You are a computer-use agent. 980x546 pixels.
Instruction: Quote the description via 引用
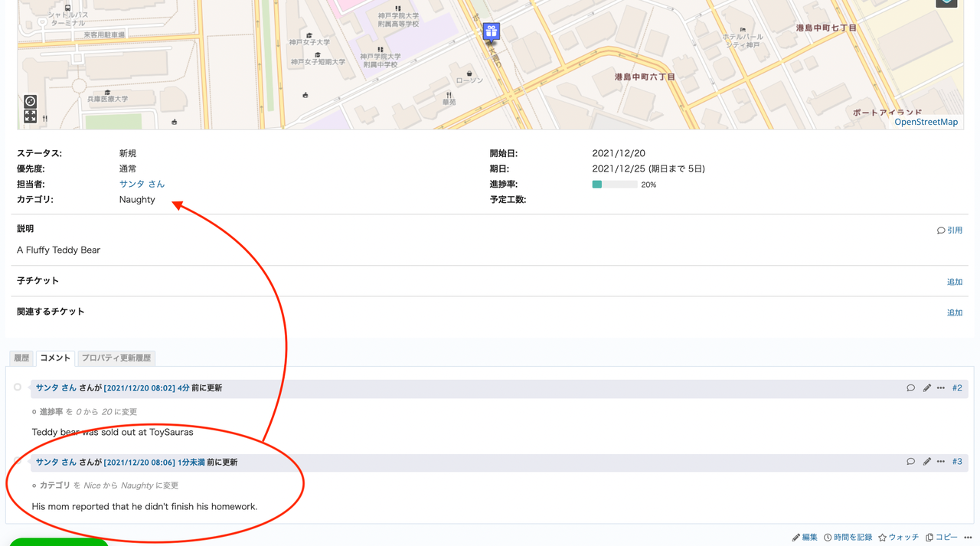949,230
